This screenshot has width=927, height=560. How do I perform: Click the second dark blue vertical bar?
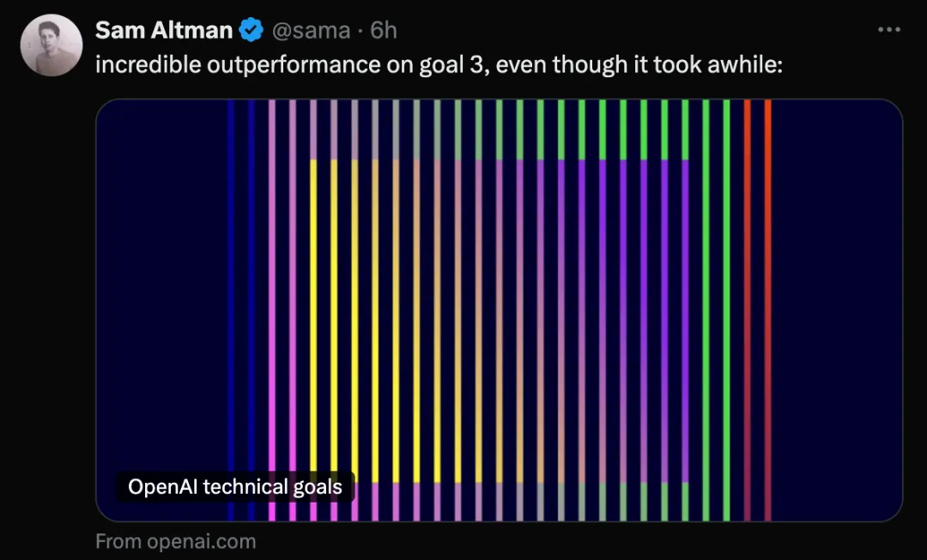[x=251, y=310]
